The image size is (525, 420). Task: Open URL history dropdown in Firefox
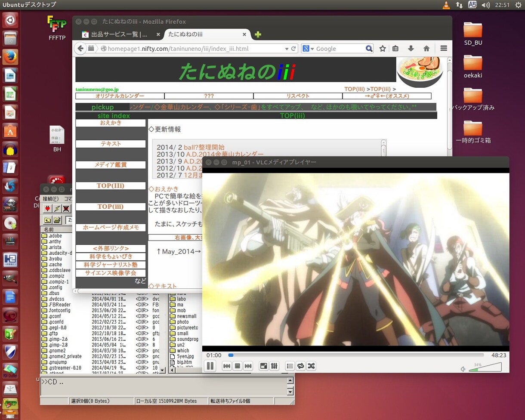286,49
